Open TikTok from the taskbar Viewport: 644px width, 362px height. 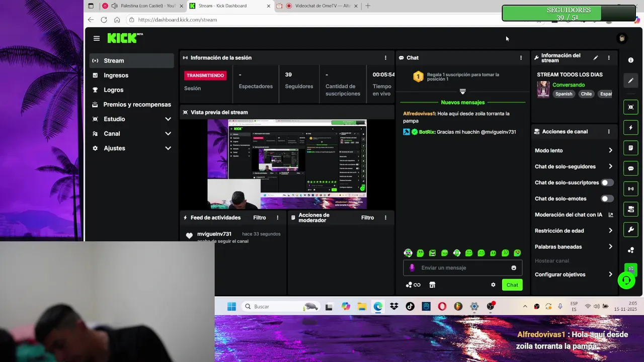click(x=410, y=307)
